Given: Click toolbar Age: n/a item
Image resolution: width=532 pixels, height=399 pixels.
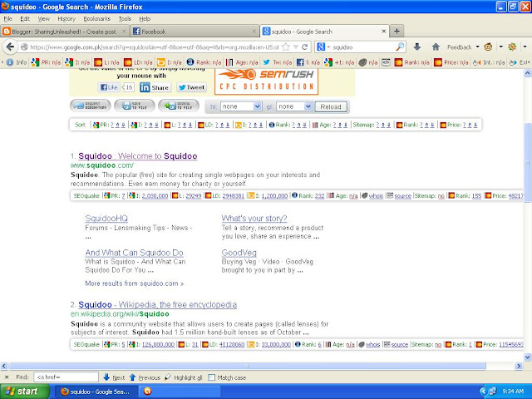Looking at the screenshot, I should [x=242, y=62].
